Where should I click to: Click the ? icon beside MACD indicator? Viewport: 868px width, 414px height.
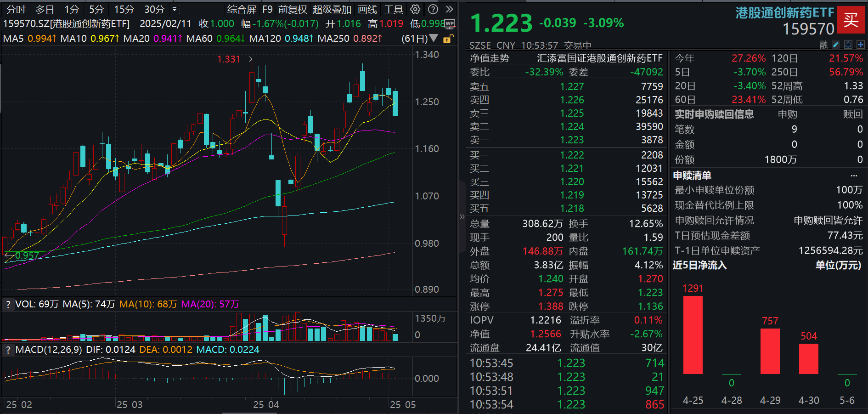(x=8, y=350)
